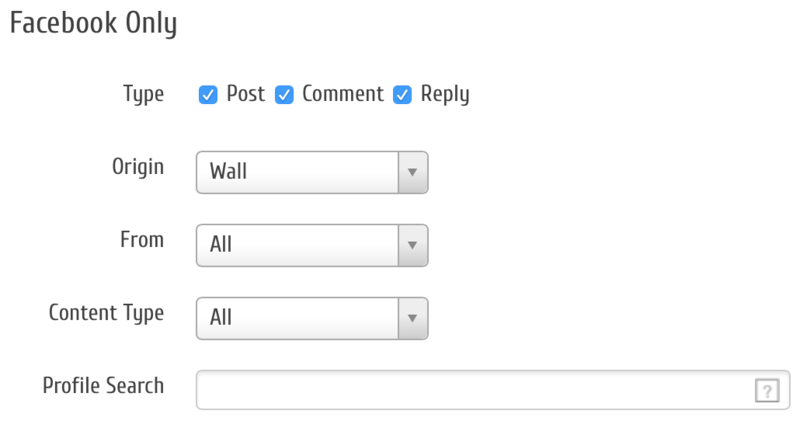800x421 pixels.
Task: Click the Profile Search field label
Action: pyautogui.click(x=103, y=385)
